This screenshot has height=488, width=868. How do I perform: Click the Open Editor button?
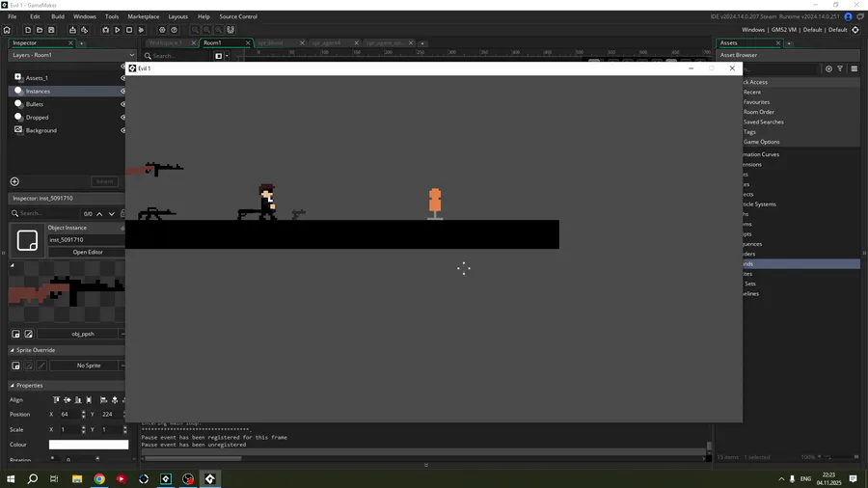coord(88,253)
